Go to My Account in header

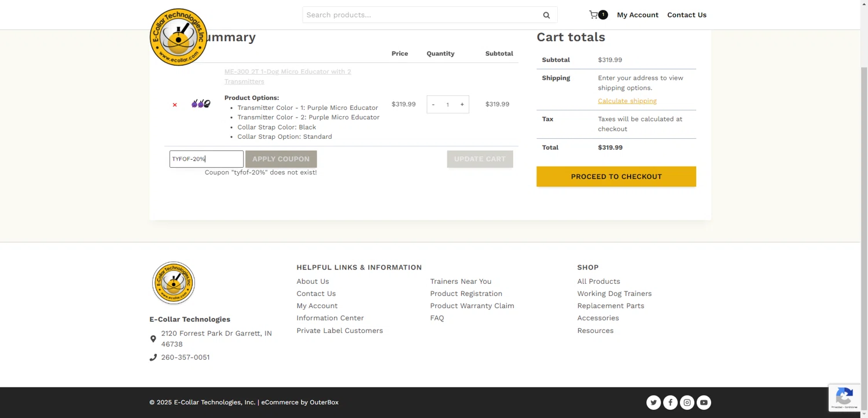[638, 15]
